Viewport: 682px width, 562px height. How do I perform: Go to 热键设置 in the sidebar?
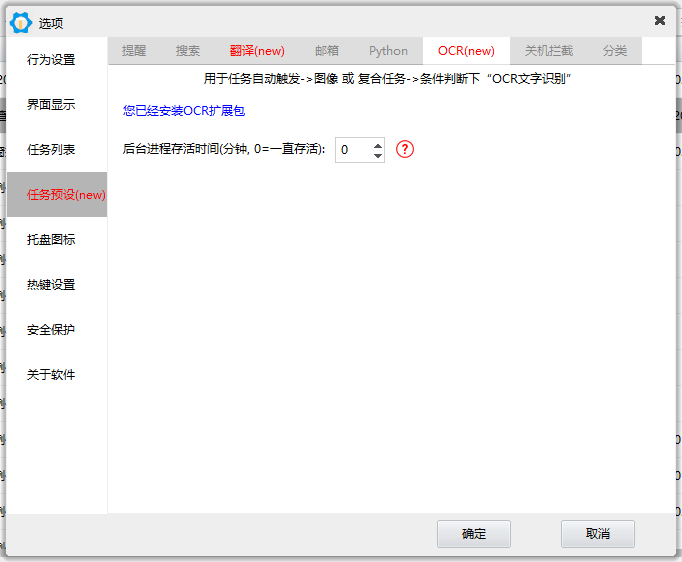pos(57,284)
